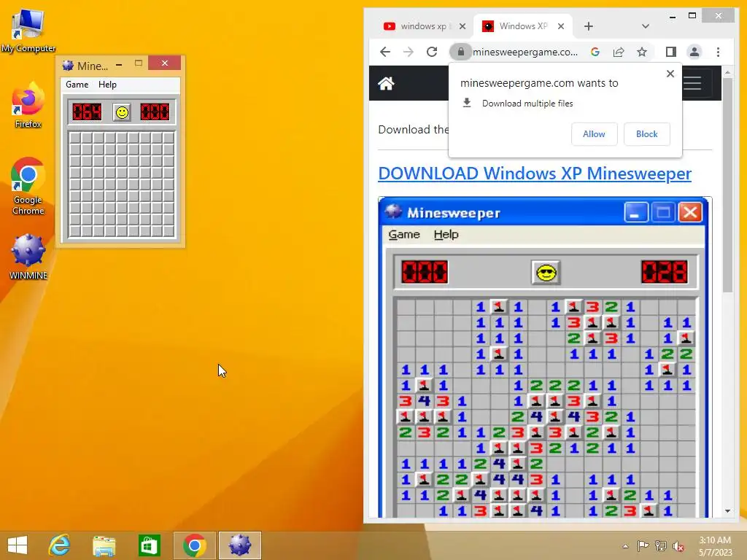This screenshot has height=560, width=747.
Task: Open the Chrome three-dot menu
Action: point(719,52)
